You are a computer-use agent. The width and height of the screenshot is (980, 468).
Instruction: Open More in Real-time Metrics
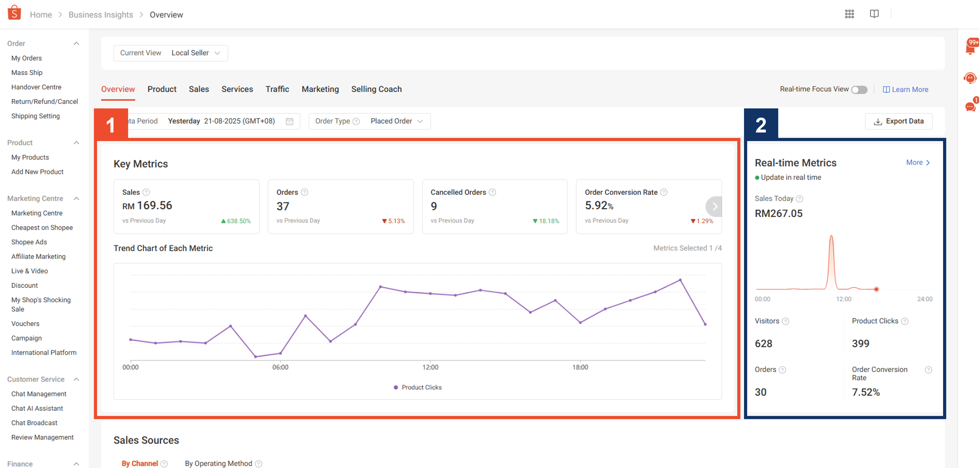tap(918, 163)
